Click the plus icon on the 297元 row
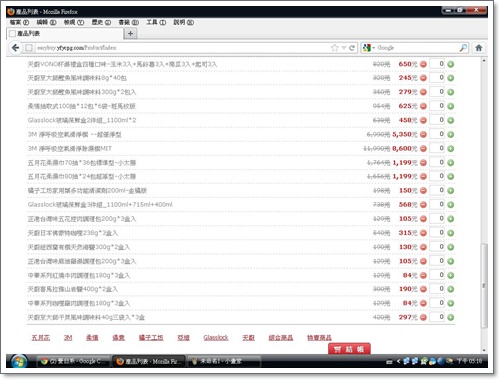 point(451,317)
